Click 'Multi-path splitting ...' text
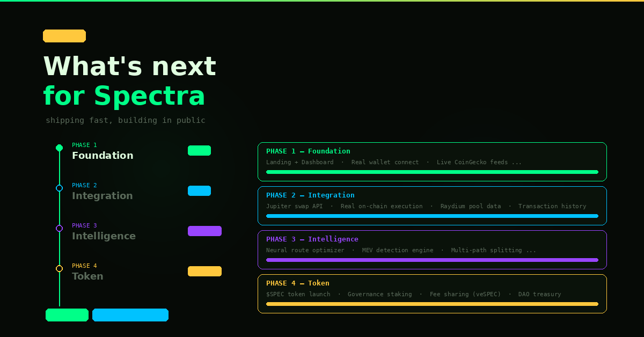The height and width of the screenshot is (337, 644). click(x=494, y=250)
